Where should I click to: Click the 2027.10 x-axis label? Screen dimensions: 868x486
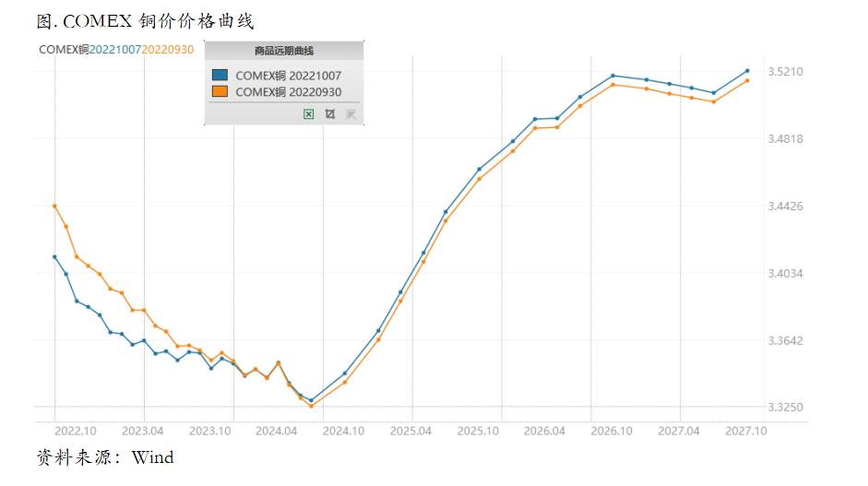[745, 431]
